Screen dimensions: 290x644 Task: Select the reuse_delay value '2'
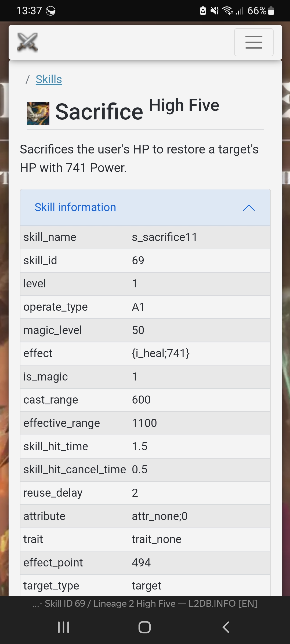(x=135, y=493)
